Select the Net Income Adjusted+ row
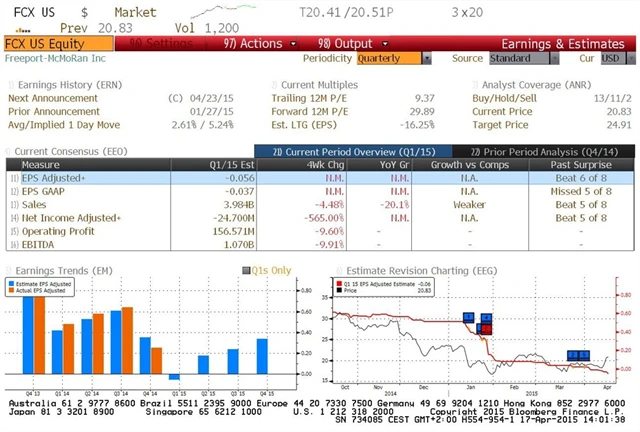This screenshot has height=432, width=640. (x=320, y=218)
